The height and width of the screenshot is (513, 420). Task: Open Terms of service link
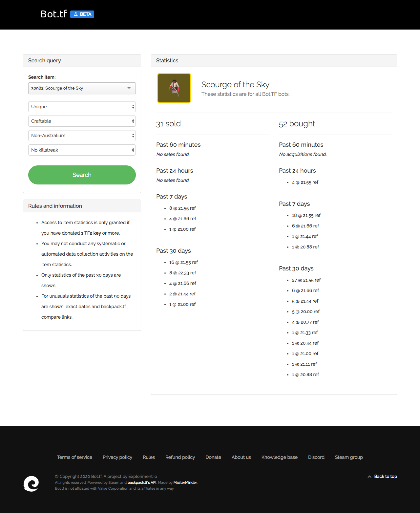74,457
